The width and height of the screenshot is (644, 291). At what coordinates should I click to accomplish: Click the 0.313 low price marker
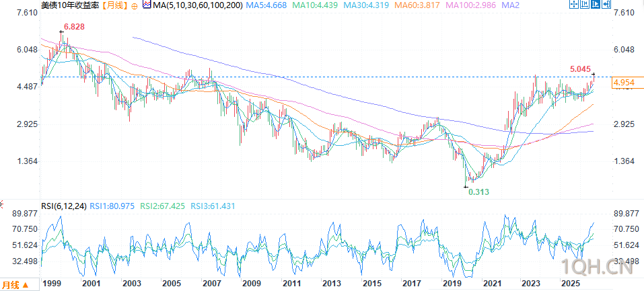(x=479, y=192)
